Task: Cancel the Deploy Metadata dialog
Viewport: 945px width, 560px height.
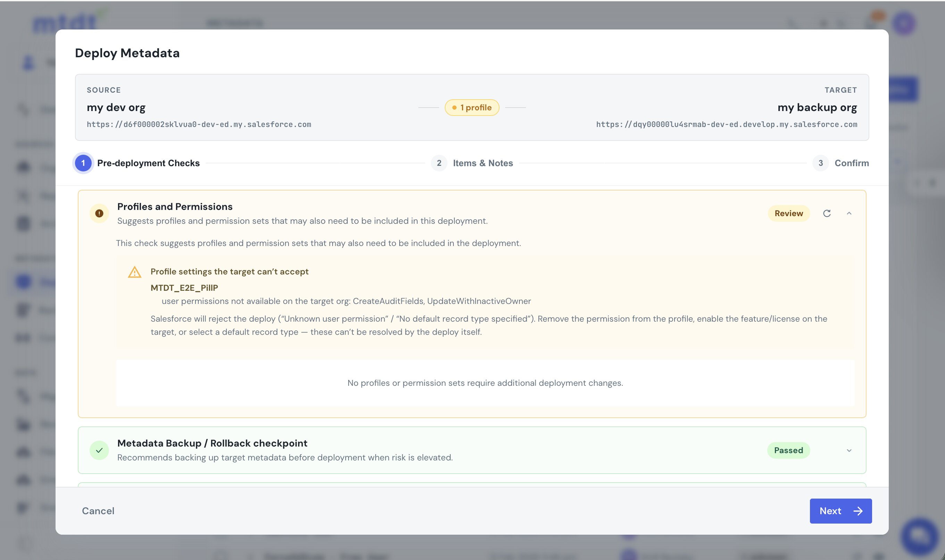Action: pos(98,511)
